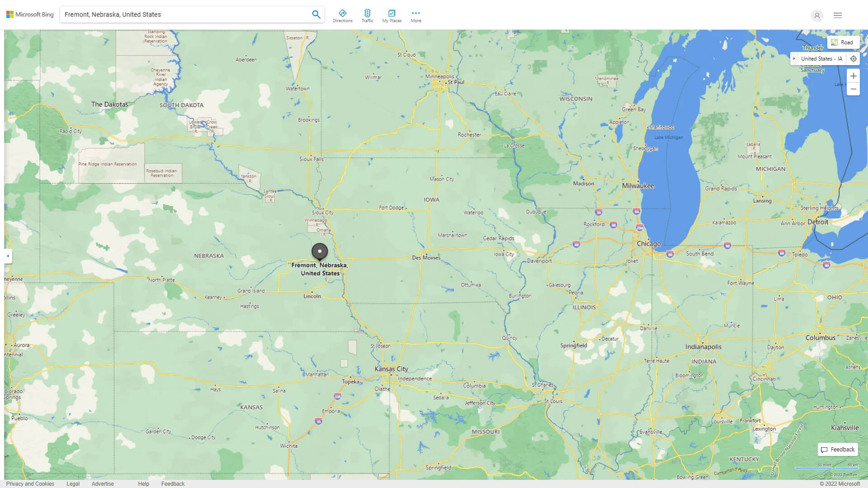Click the Fremont Nebraska map pin
Image resolution: width=868 pixels, height=488 pixels.
320,251
